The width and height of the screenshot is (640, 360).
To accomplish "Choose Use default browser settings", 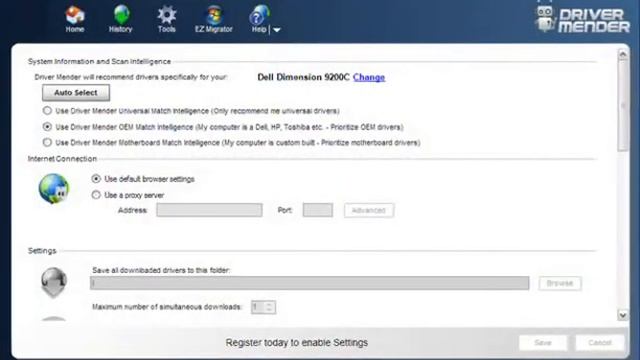I will [x=96, y=179].
